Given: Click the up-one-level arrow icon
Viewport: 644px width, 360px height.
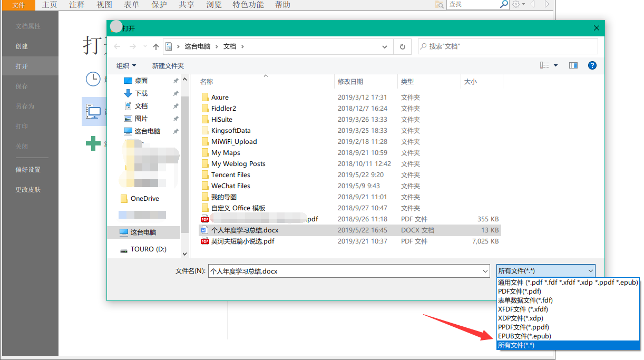Looking at the screenshot, I should click(155, 46).
